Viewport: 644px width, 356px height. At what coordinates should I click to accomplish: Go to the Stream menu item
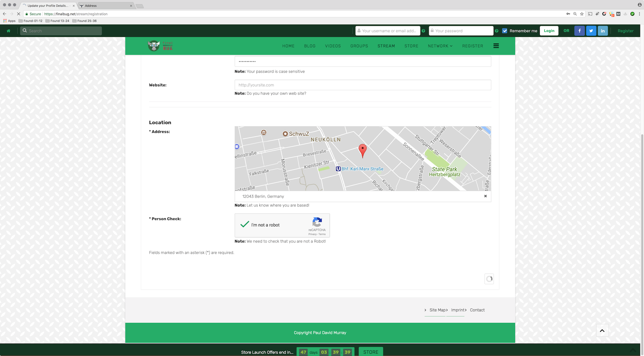pyautogui.click(x=386, y=46)
